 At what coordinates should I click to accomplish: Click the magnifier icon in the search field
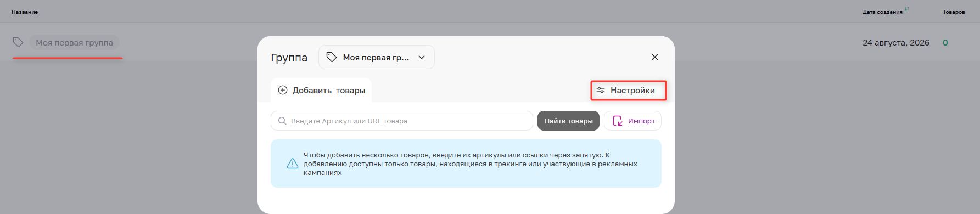point(282,121)
